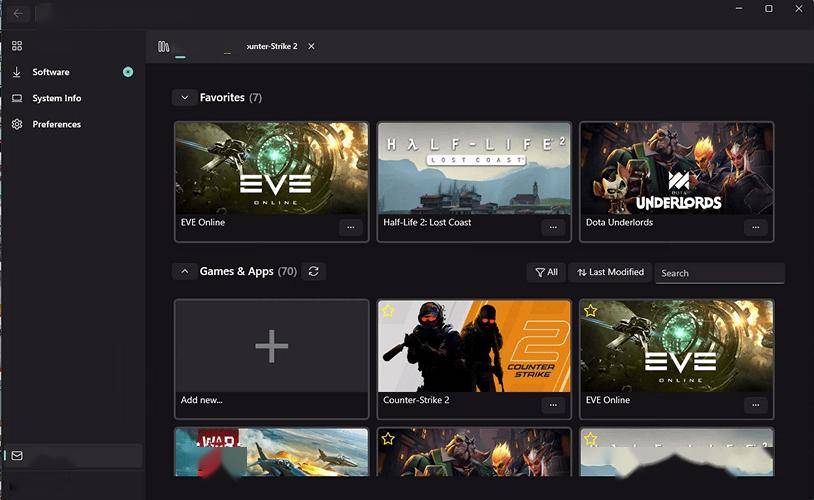The width and height of the screenshot is (814, 500).
Task: Collapse the Favorites section
Action: 183,98
